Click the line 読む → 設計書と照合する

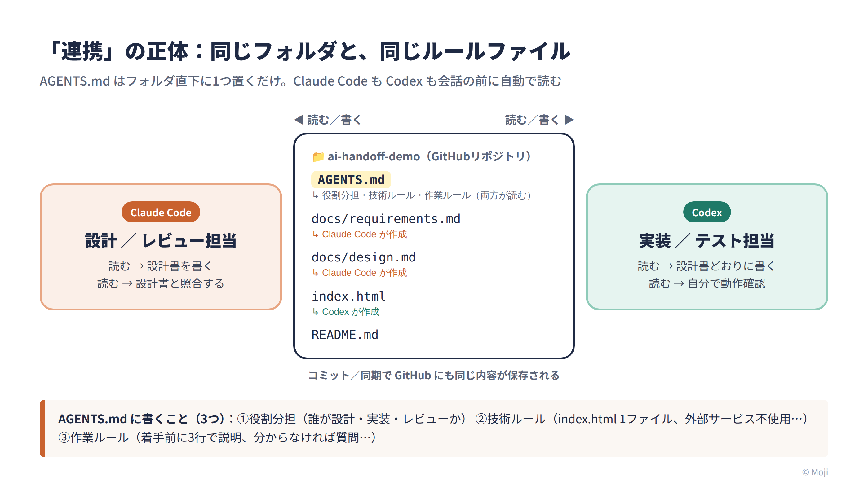click(x=161, y=283)
